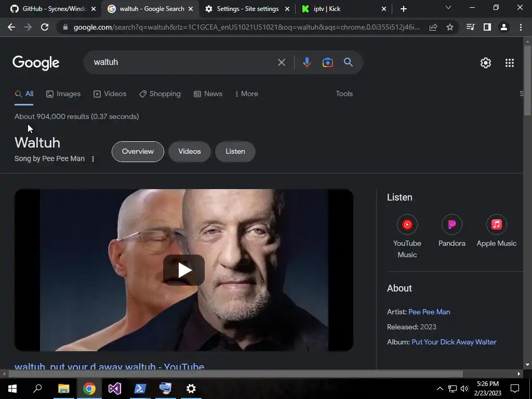The width and height of the screenshot is (532, 399).
Task: Open the Chrome three-dot menu
Action: (x=521, y=27)
